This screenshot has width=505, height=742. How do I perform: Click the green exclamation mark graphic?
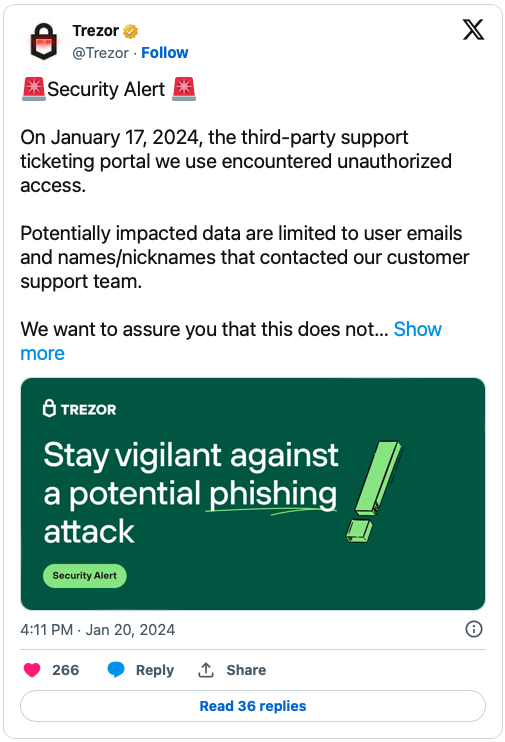click(373, 491)
